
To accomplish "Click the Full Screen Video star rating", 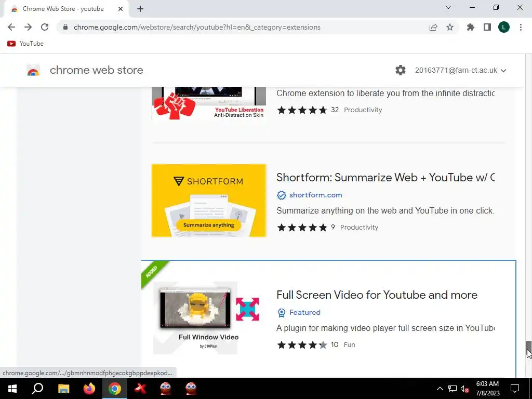I will pyautogui.click(x=302, y=345).
